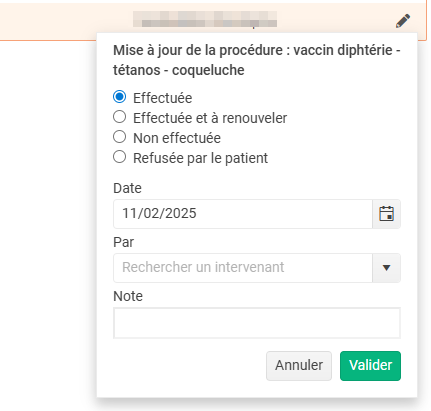Click the Rechercher un intervenant combo box
Image resolution: width=431 pixels, height=411 pixels.
[243, 268]
